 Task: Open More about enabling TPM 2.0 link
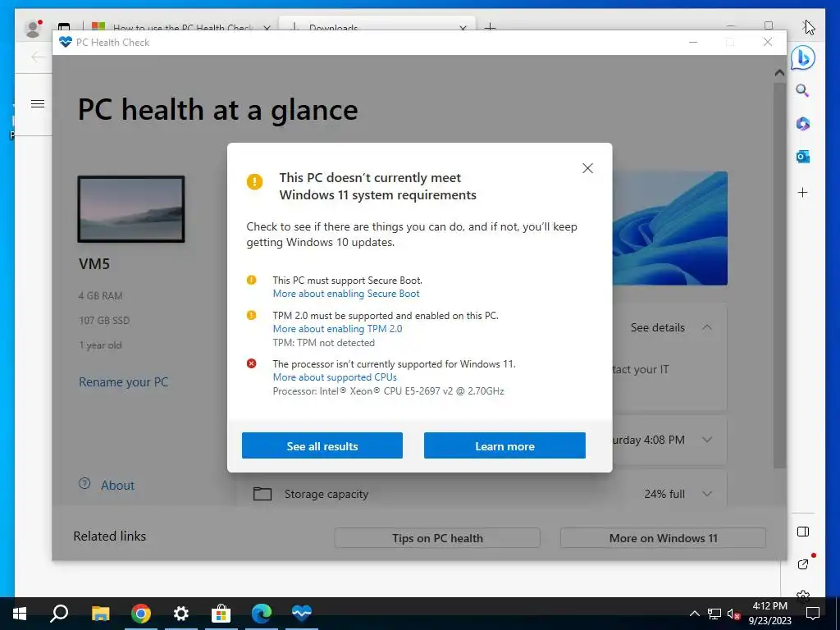[x=337, y=329]
